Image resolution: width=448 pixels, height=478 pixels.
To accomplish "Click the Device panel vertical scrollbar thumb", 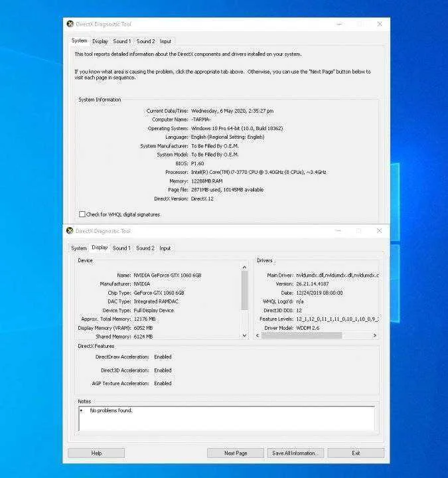I will point(244,290).
